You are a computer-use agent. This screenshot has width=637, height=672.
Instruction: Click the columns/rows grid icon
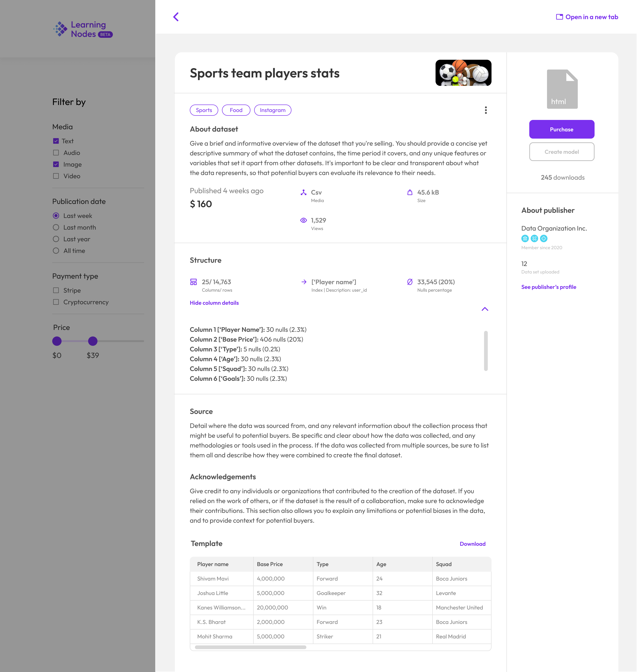click(x=194, y=282)
